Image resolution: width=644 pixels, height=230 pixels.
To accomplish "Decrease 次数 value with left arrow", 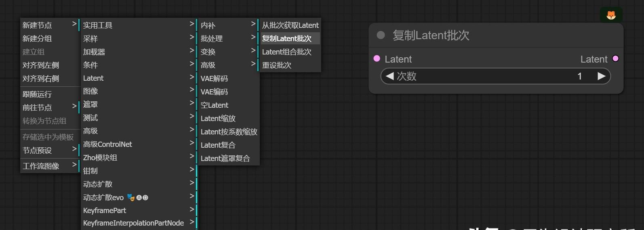I will 389,76.
